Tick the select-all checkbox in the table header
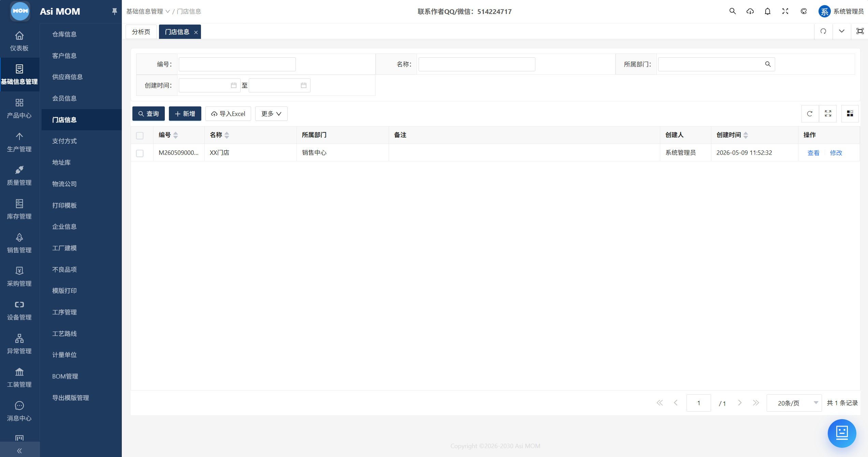The height and width of the screenshot is (457, 868). (140, 135)
